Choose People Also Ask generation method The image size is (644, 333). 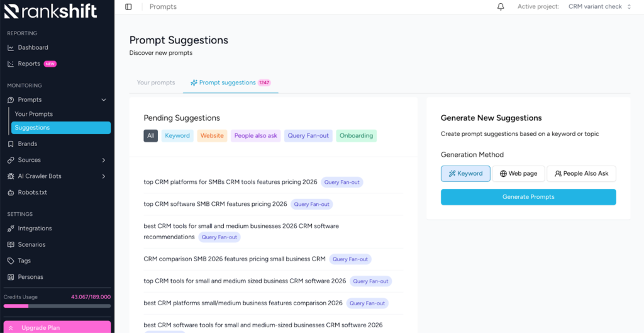[x=581, y=174]
